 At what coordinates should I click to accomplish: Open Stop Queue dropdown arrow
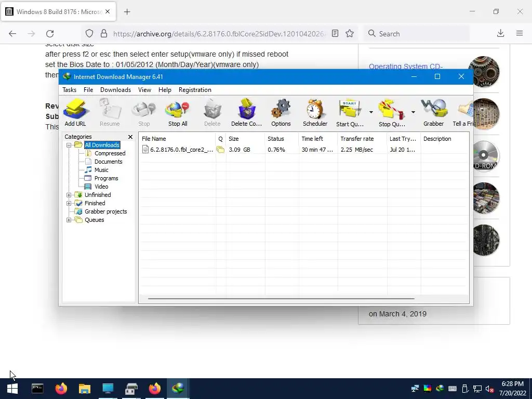click(x=413, y=112)
